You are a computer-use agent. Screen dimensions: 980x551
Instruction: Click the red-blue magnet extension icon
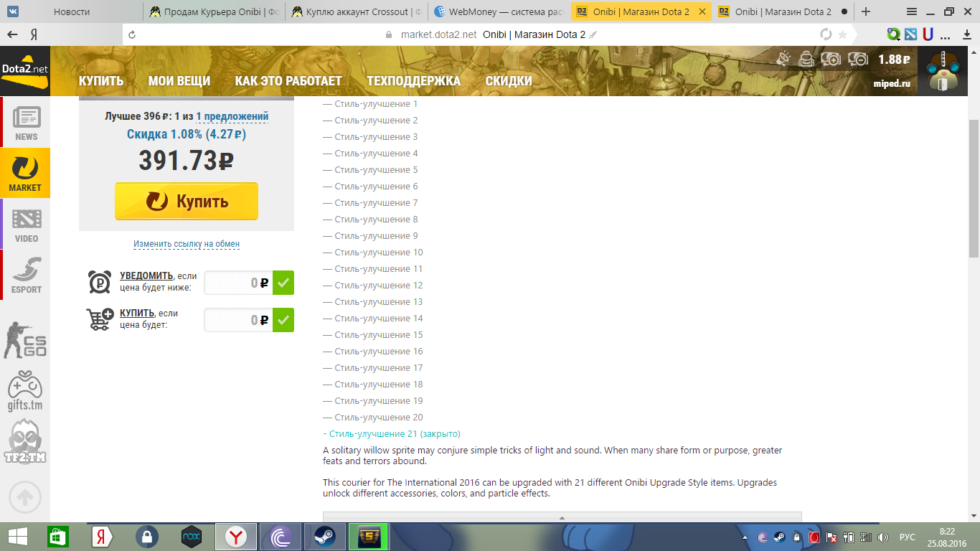coord(928,34)
